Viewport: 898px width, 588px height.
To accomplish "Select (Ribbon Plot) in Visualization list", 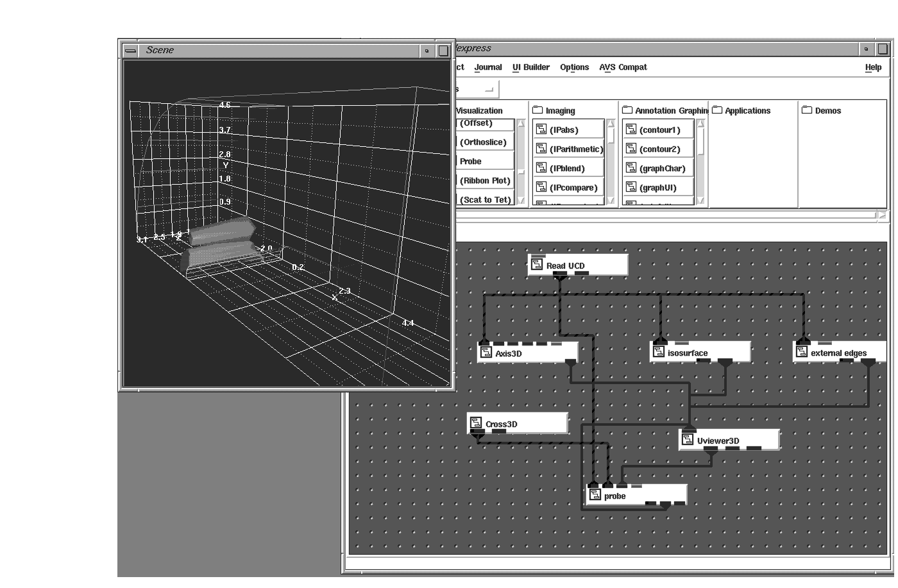I will coord(485,181).
